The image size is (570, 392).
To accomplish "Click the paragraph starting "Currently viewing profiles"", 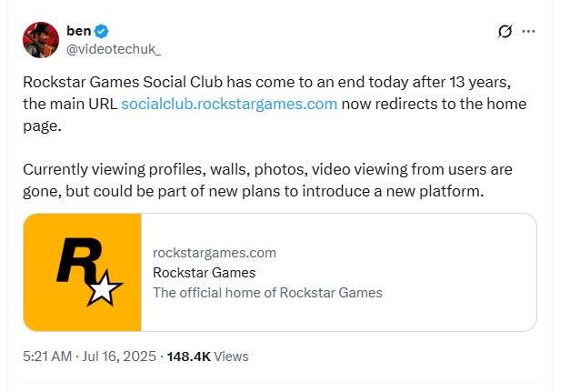I will click(267, 180).
